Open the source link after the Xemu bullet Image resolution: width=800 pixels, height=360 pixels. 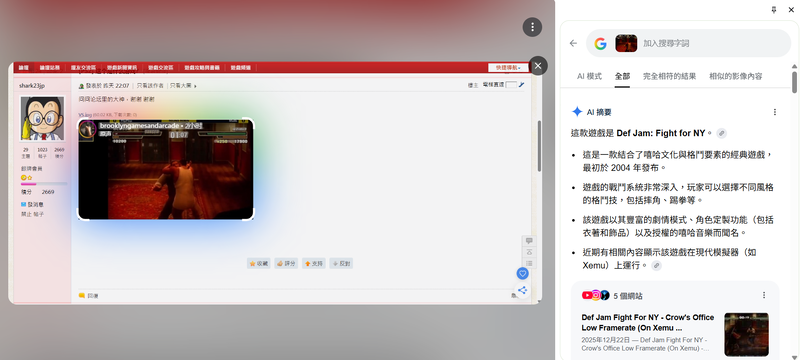pos(657,266)
